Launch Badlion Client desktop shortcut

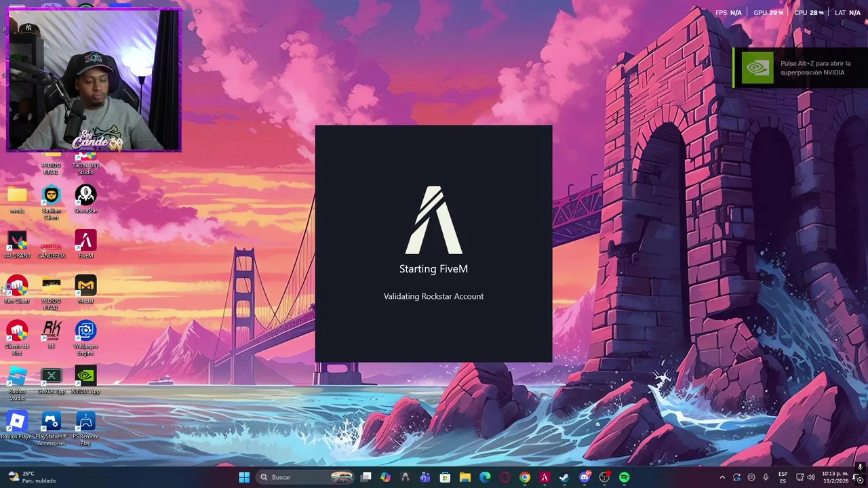[52, 201]
